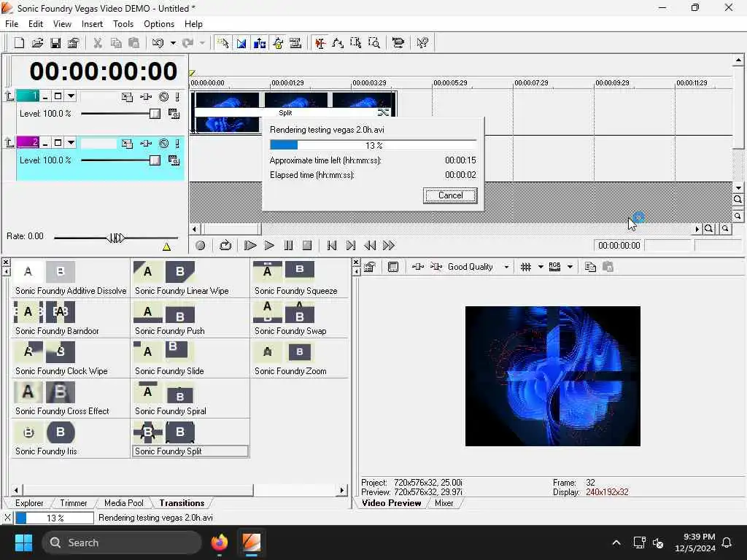The height and width of the screenshot is (560, 747).
Task: Open the Tools menu
Action: tap(123, 24)
